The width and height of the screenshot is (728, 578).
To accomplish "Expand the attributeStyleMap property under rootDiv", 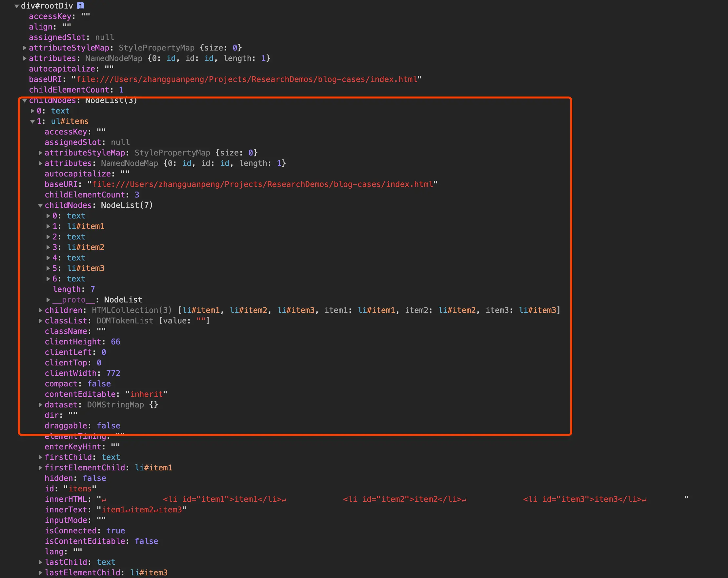I will pyautogui.click(x=24, y=48).
